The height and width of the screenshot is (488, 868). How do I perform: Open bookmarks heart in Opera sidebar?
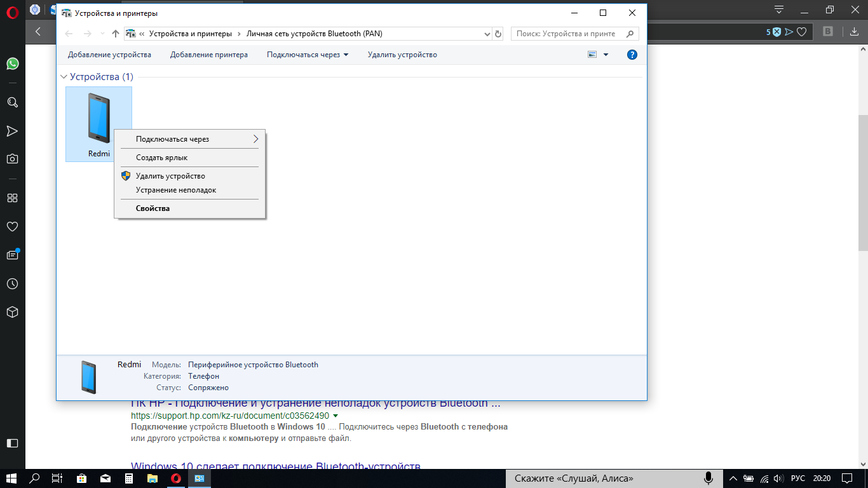click(12, 226)
